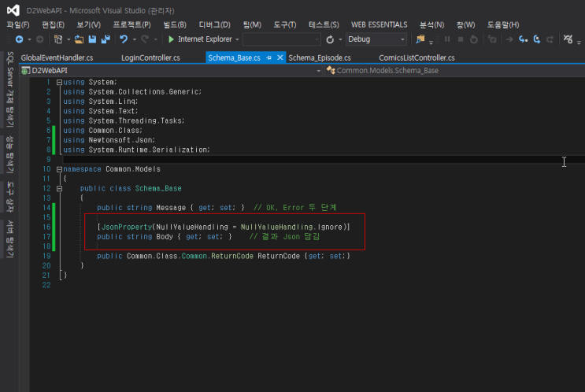Screen dimensions: 585x392
Task: Click the New Project toolbar icon
Action: [58, 39]
